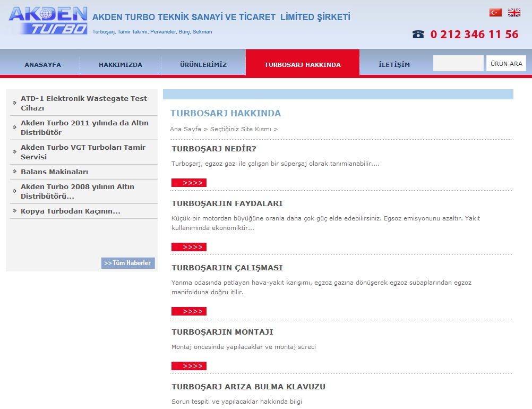The image size is (532, 409).
Task: Click text 'Sorun tespiti ve yapılacaklar hakkında bilgi'
Action: tap(236, 402)
